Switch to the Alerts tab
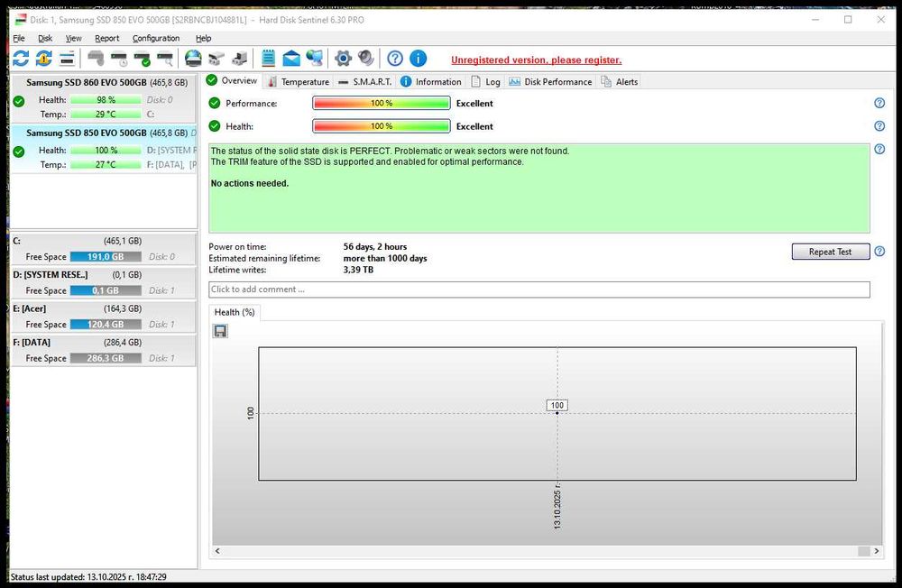 coord(621,82)
